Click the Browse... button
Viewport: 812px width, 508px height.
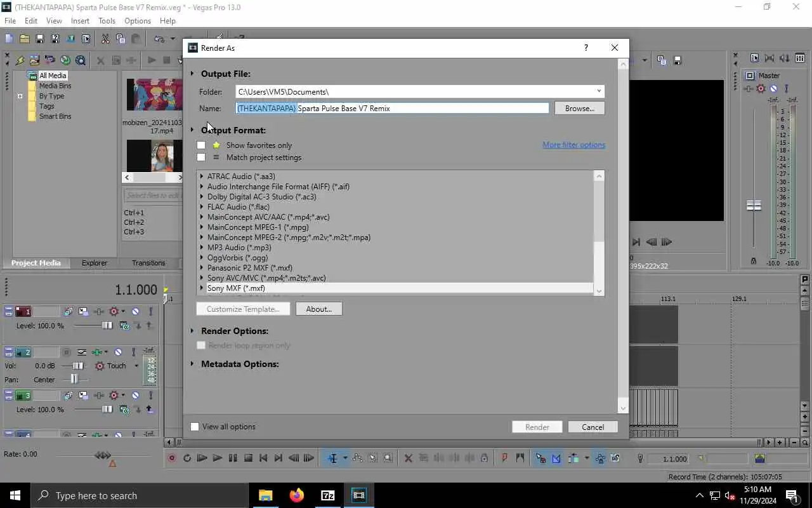579,109
